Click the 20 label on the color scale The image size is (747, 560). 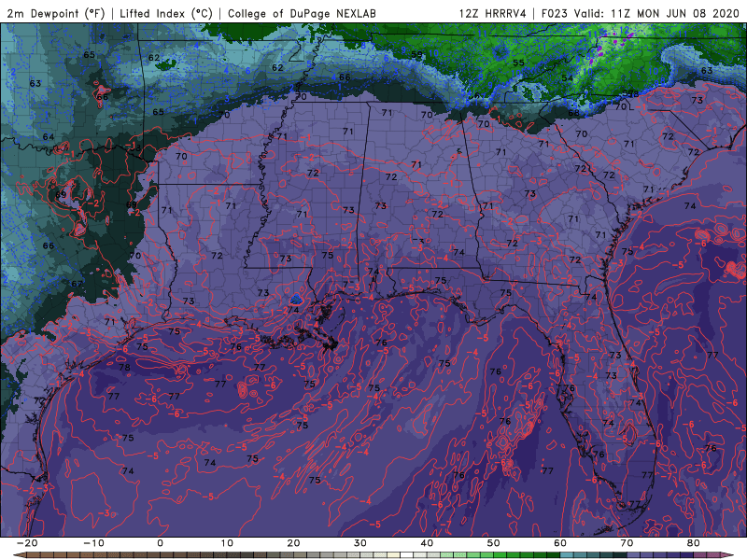click(x=293, y=543)
